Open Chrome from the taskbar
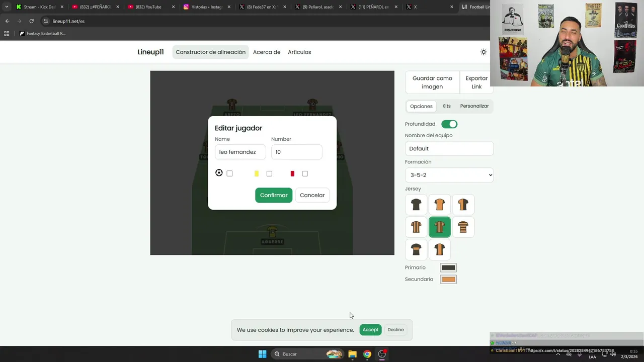The height and width of the screenshot is (362, 644). pyautogui.click(x=367, y=354)
